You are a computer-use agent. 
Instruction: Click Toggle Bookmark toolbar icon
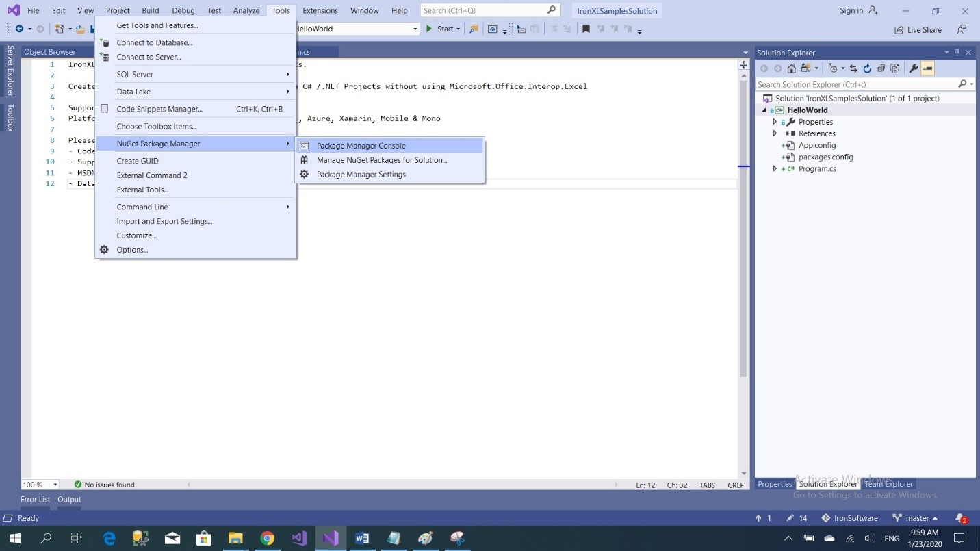pyautogui.click(x=586, y=29)
